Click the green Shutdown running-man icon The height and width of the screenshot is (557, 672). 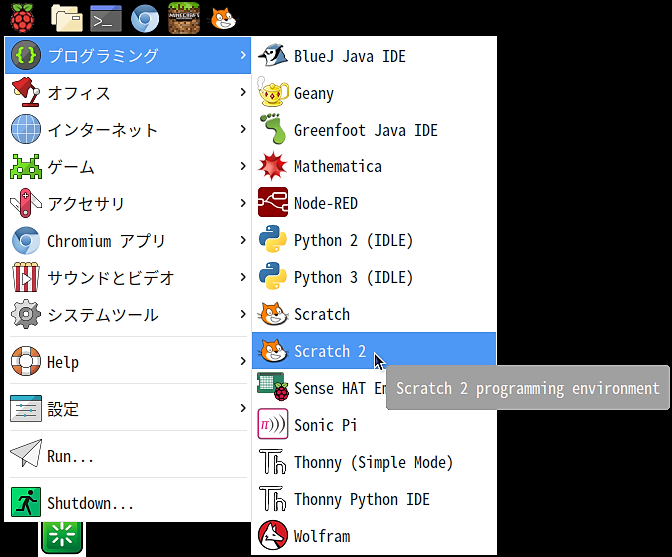tap(26, 502)
